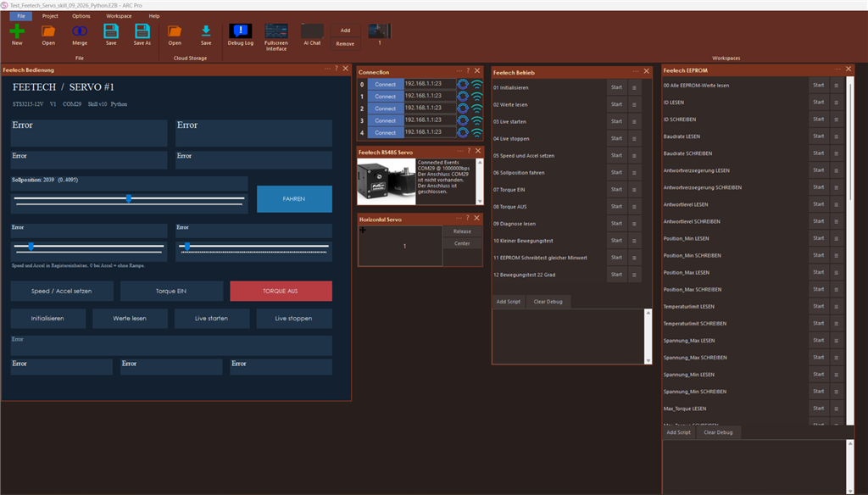Open Horizontal Servo panel options dots
Viewport: 868px width, 495px height.
click(x=459, y=218)
